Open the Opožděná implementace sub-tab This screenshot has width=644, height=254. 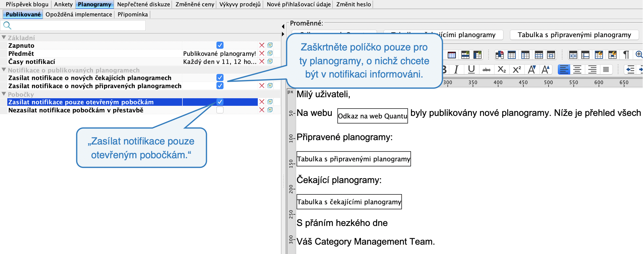coord(79,15)
